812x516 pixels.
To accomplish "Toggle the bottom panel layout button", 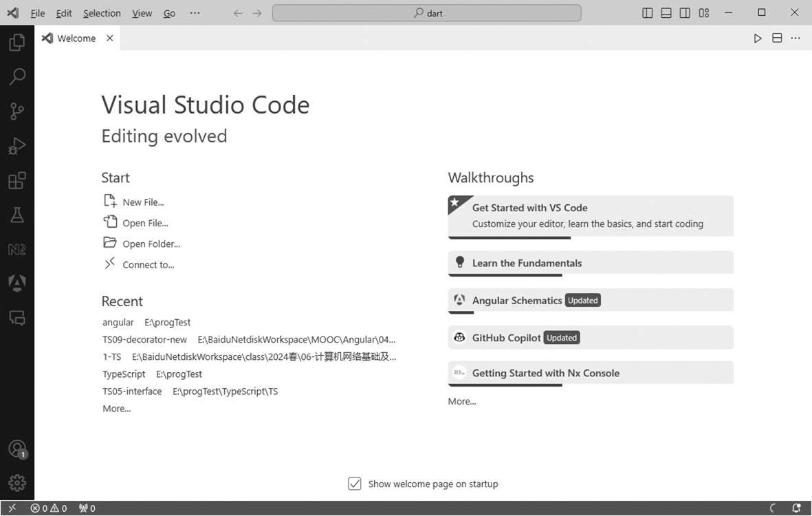I will point(666,13).
